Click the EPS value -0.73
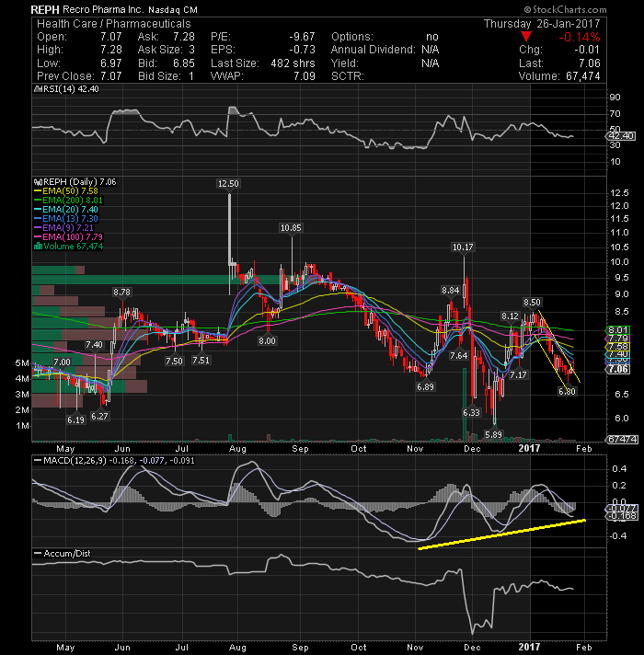This screenshot has width=644, height=655. coord(302,50)
